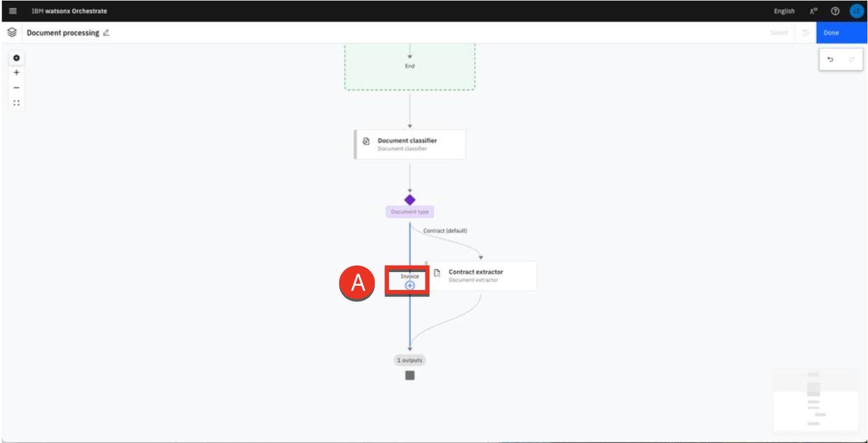The width and height of the screenshot is (868, 443).
Task: Select the Document classifier node
Action: coord(410,144)
